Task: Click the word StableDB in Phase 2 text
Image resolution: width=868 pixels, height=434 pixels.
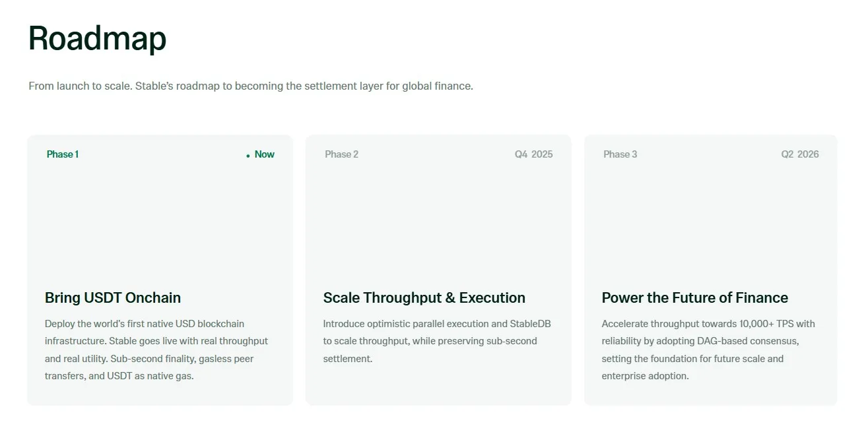Action: pos(530,324)
